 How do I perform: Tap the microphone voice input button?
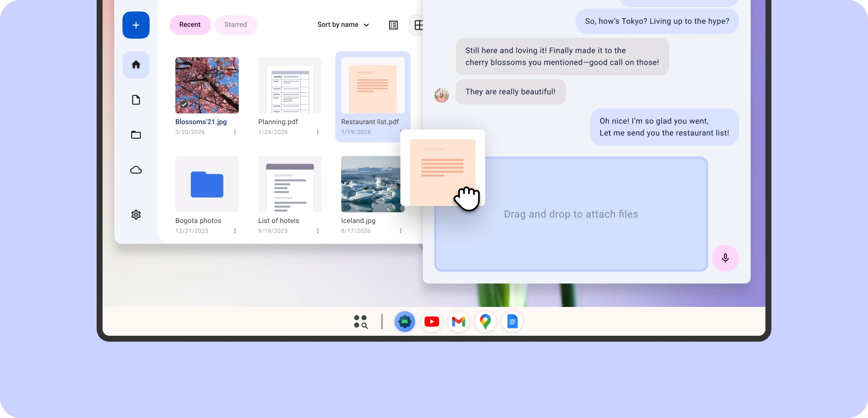[725, 258]
